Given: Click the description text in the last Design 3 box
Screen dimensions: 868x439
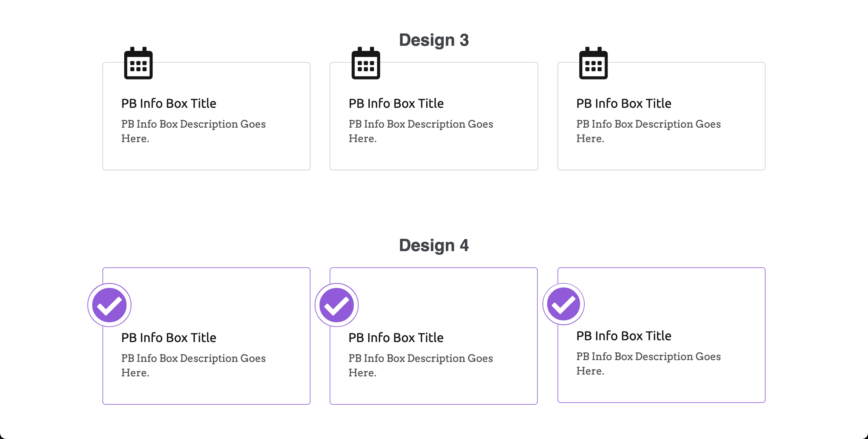Looking at the screenshot, I should pyautogui.click(x=648, y=131).
